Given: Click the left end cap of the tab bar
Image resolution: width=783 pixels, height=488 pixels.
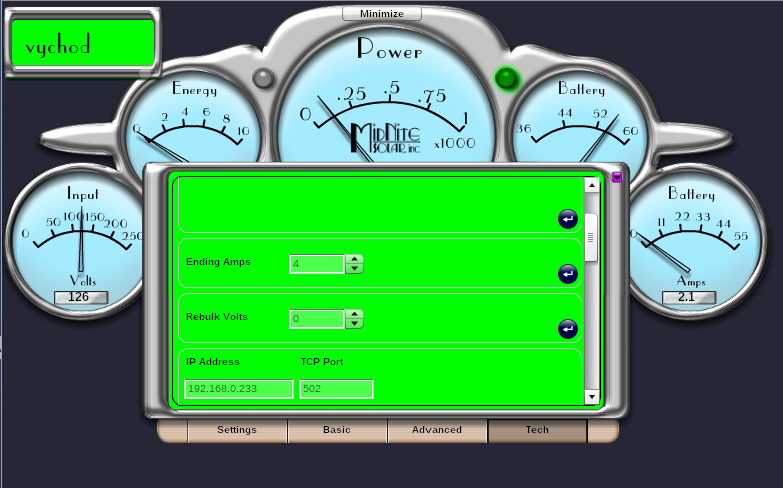Looking at the screenshot, I should [173, 431].
